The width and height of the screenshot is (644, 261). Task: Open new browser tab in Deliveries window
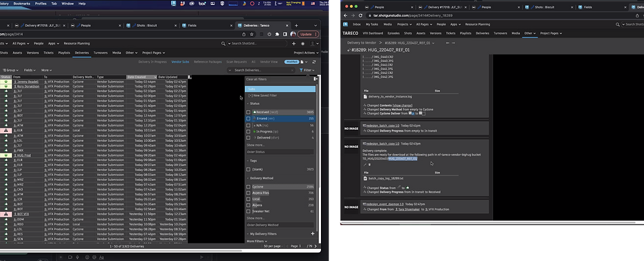click(x=296, y=26)
